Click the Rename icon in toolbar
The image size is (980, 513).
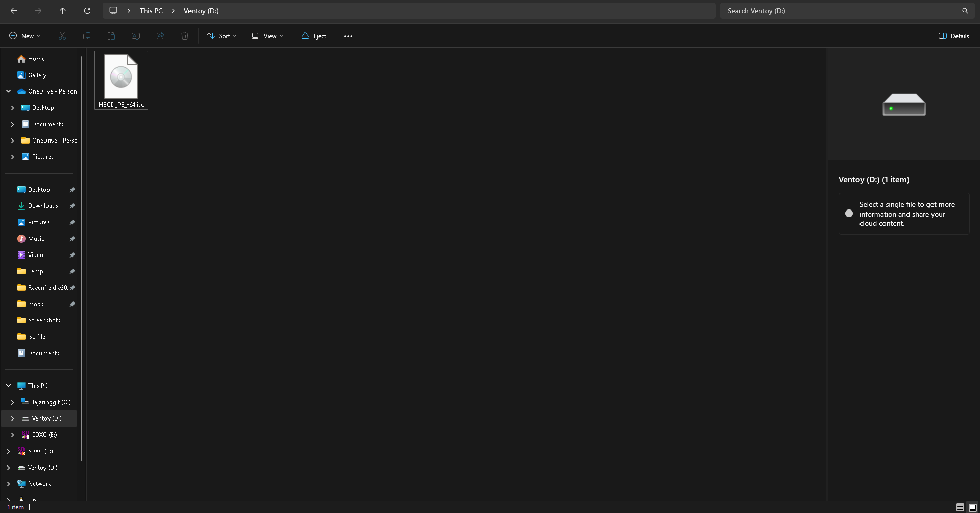tap(136, 36)
